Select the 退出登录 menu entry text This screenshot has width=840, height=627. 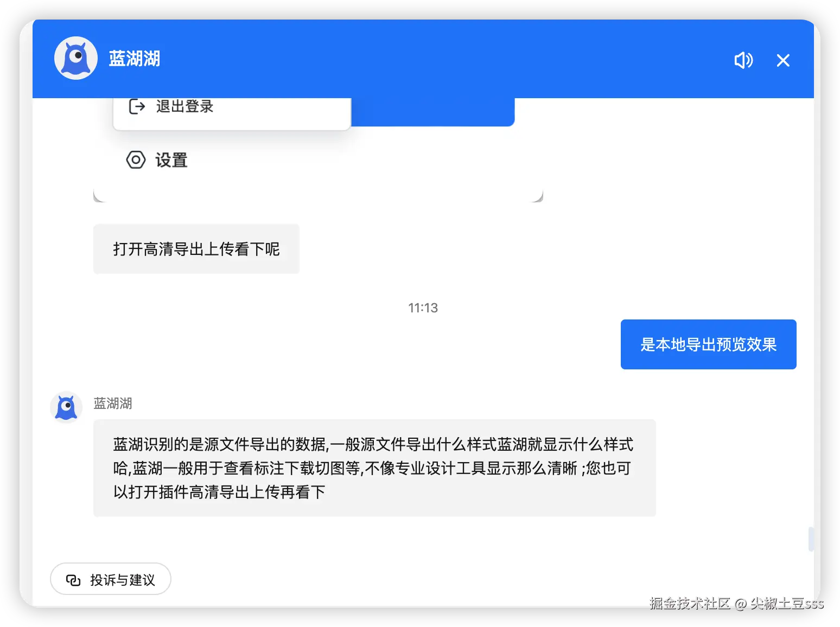click(184, 106)
